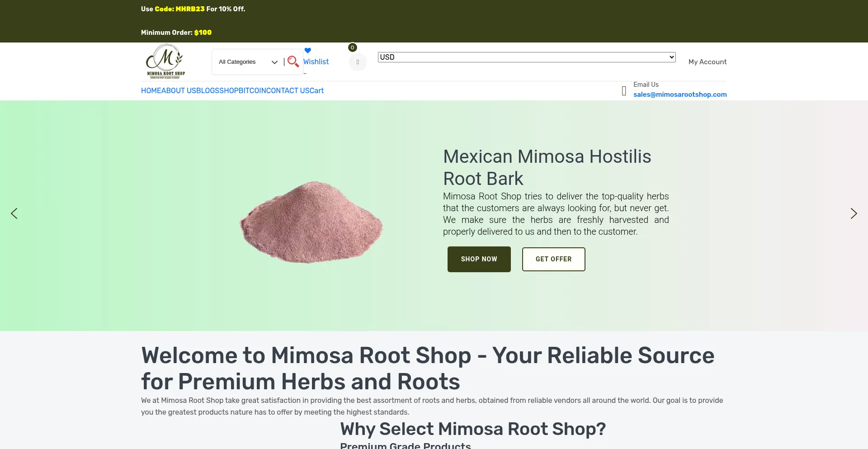The width and height of the screenshot is (868, 449).
Task: Open the HOME menu item
Action: point(151,91)
